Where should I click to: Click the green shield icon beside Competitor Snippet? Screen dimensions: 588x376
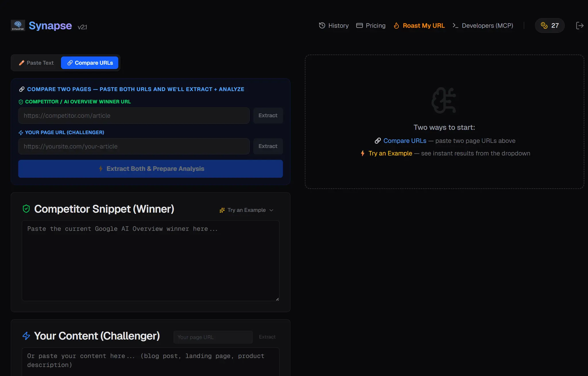point(26,209)
